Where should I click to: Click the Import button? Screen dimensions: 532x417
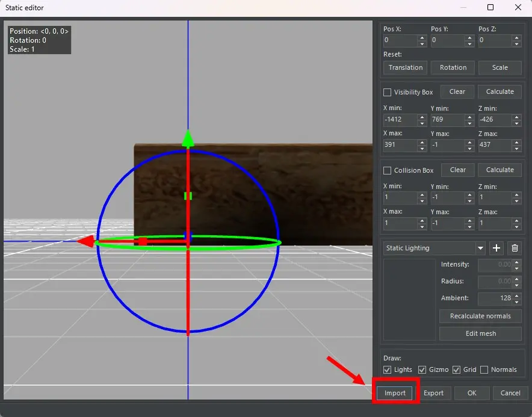click(395, 393)
